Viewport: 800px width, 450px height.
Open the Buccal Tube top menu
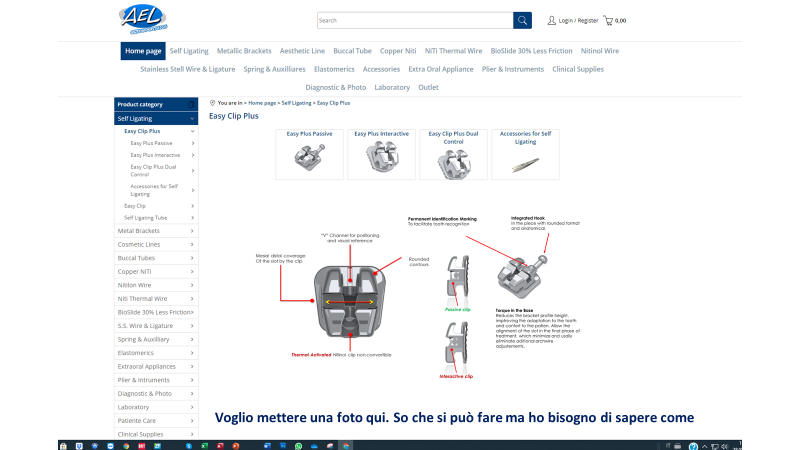coord(352,51)
